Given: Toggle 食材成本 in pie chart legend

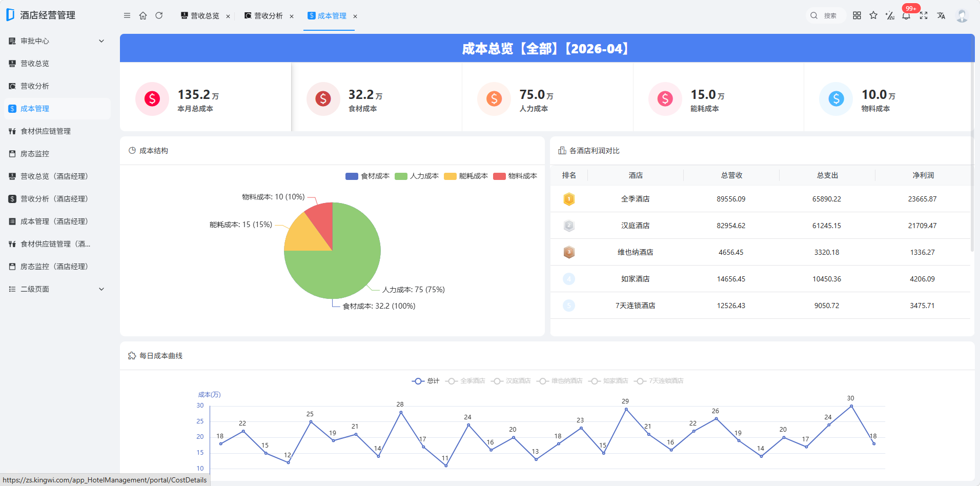Looking at the screenshot, I should click(x=367, y=176).
